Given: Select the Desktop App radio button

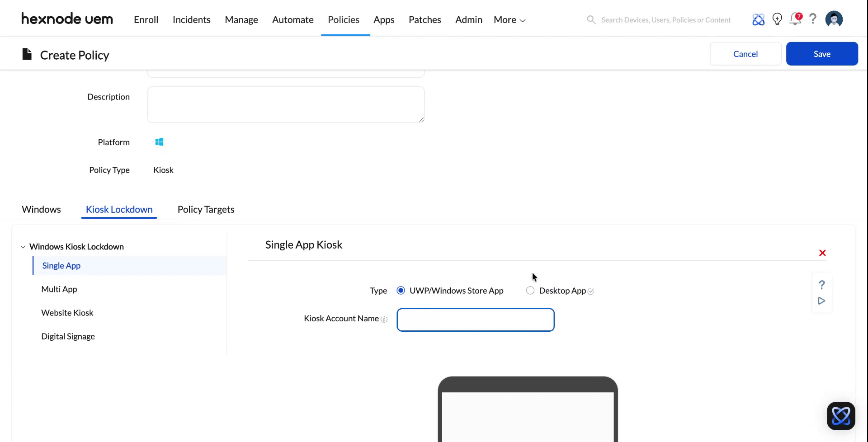Looking at the screenshot, I should tap(530, 291).
